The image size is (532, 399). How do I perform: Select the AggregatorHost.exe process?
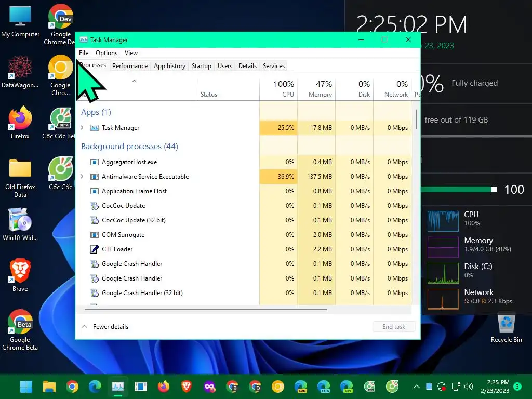point(244,162)
